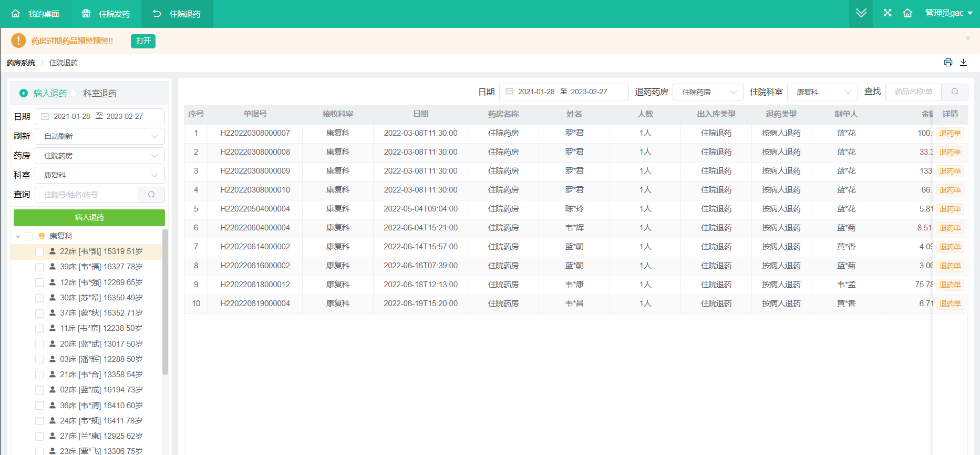Collapse the 康复科 tree node arrow

click(x=18, y=237)
